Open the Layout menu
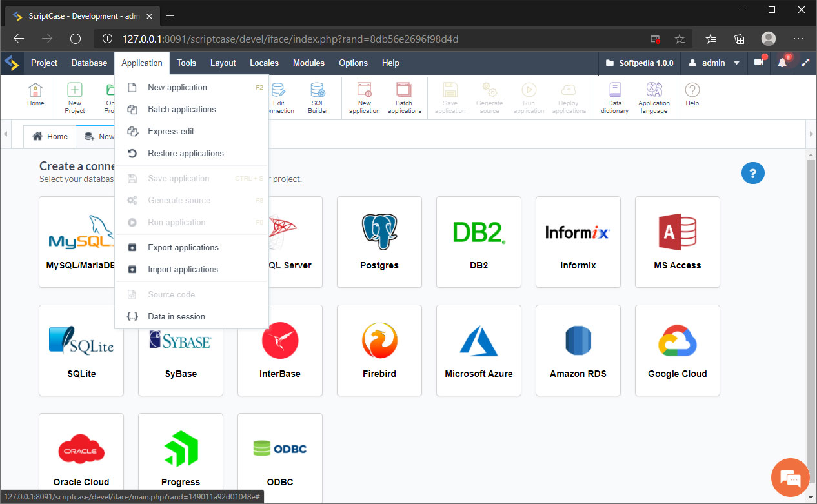817x504 pixels. tap(223, 63)
